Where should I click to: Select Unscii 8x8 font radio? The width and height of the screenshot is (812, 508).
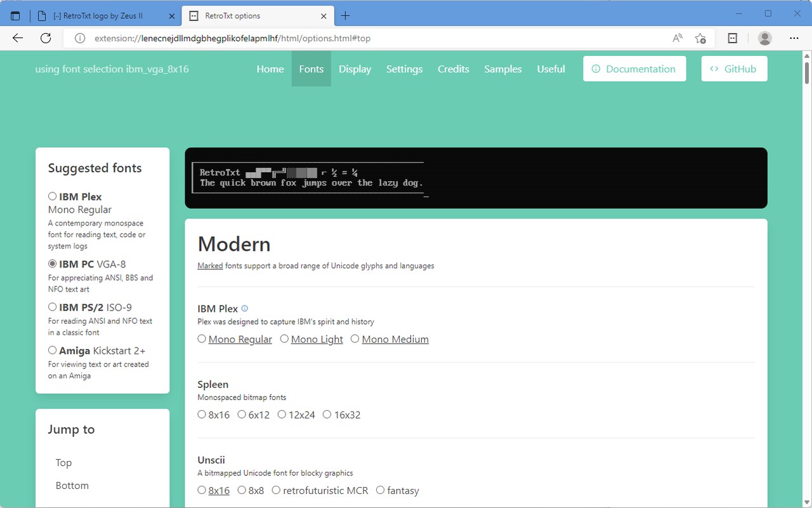[x=242, y=490]
